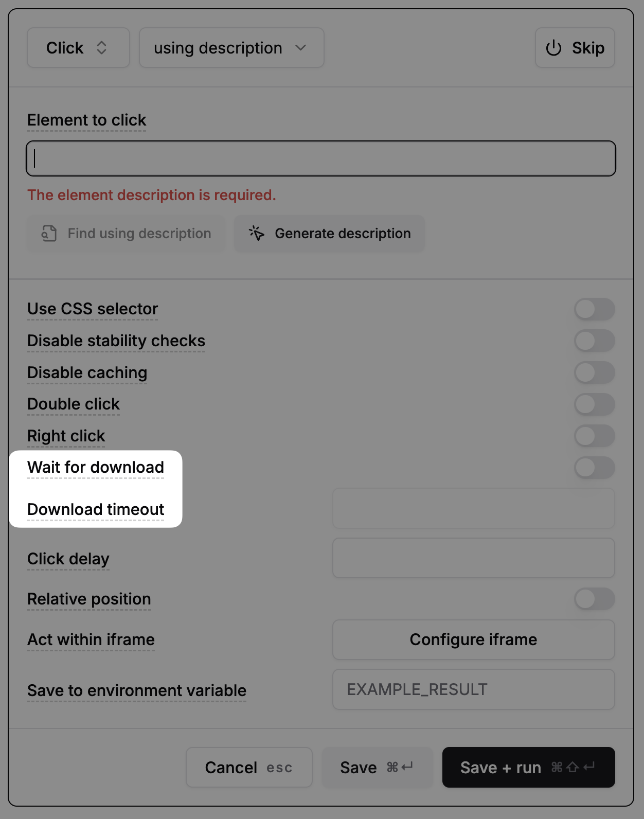This screenshot has width=644, height=819.
Task: Click the Save button
Action: (377, 768)
